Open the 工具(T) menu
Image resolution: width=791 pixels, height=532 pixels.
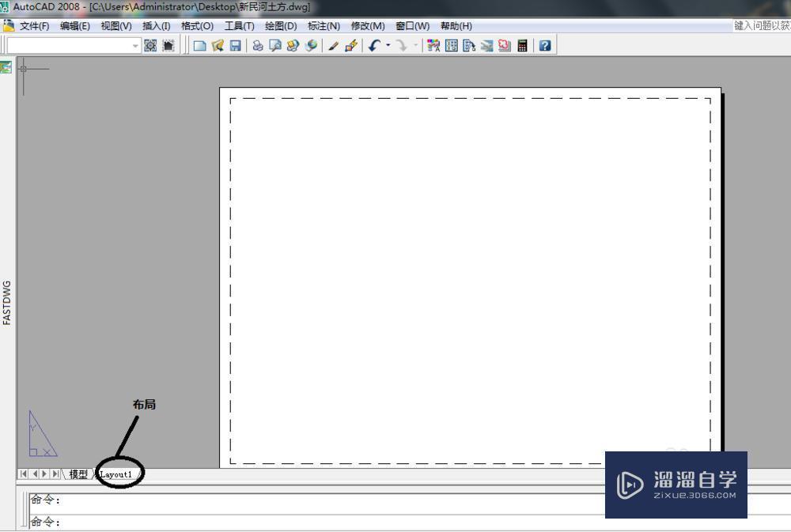239,26
